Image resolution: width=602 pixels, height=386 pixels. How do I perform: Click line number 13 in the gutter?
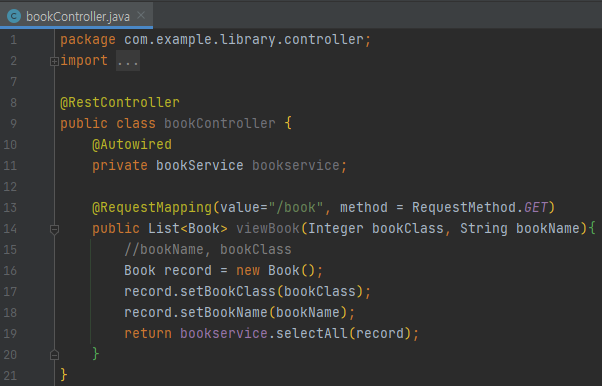point(10,208)
